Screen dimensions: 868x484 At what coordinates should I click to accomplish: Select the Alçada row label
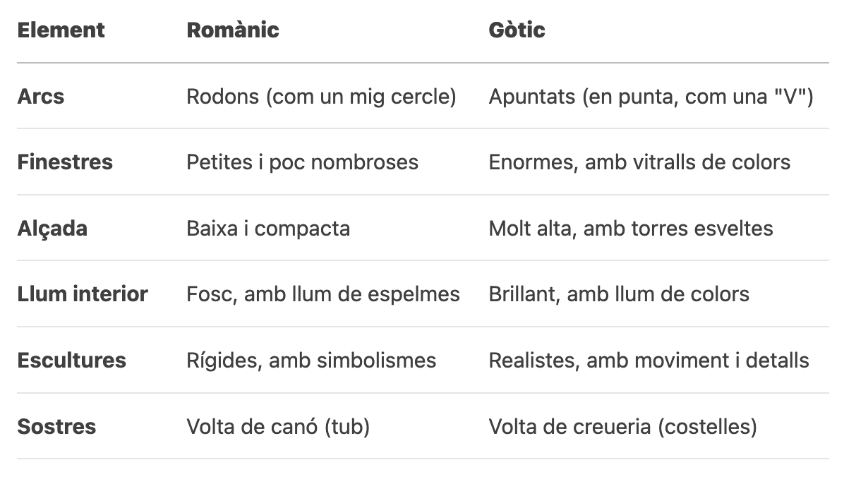click(52, 229)
